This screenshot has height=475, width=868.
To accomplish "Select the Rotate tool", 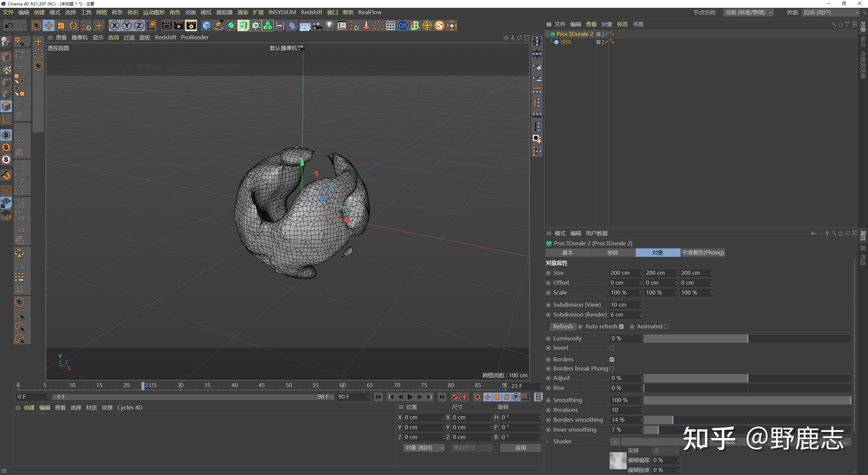I will tap(73, 26).
